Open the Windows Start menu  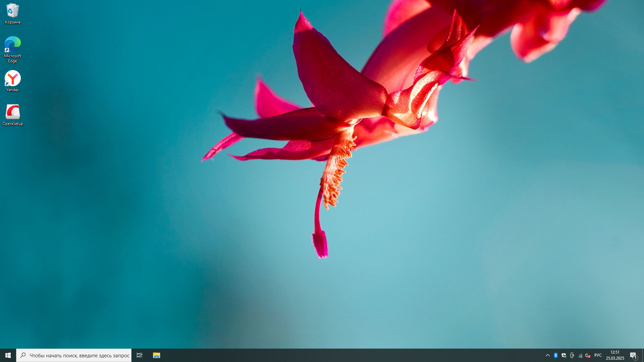point(8,355)
